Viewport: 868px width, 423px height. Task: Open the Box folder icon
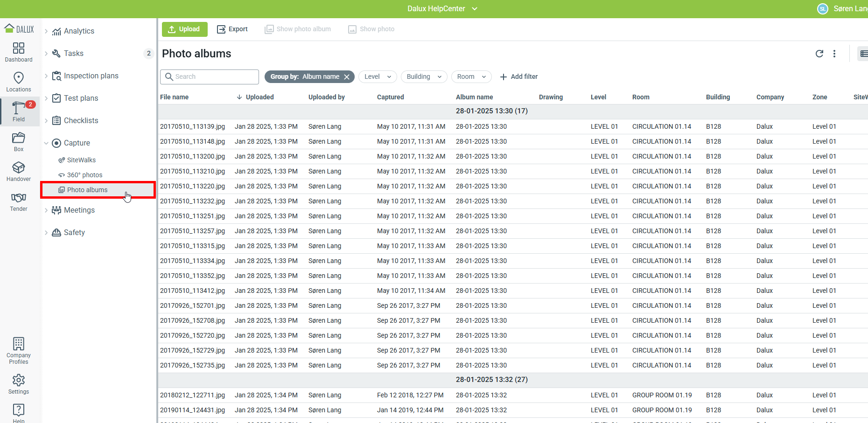[19, 138]
